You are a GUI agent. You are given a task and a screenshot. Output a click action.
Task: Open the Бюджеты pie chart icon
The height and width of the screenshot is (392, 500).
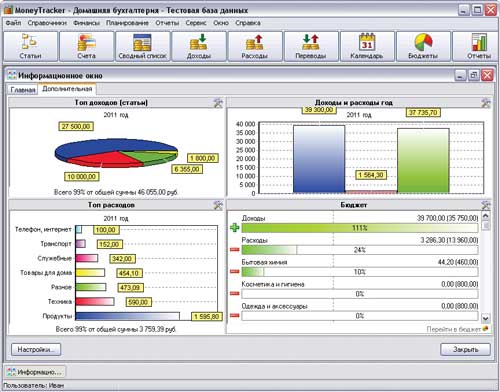coord(423,46)
